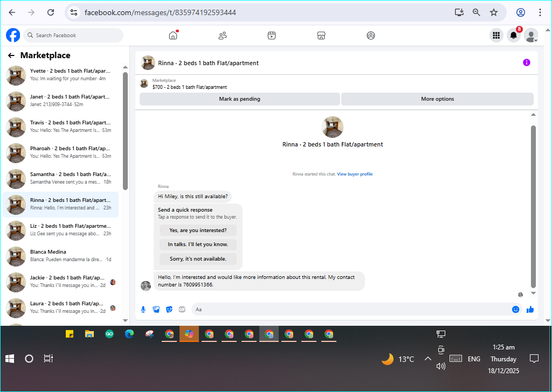This screenshot has height=392, width=552.
Task: Click the site information icon in address bar
Action: [x=73, y=13]
